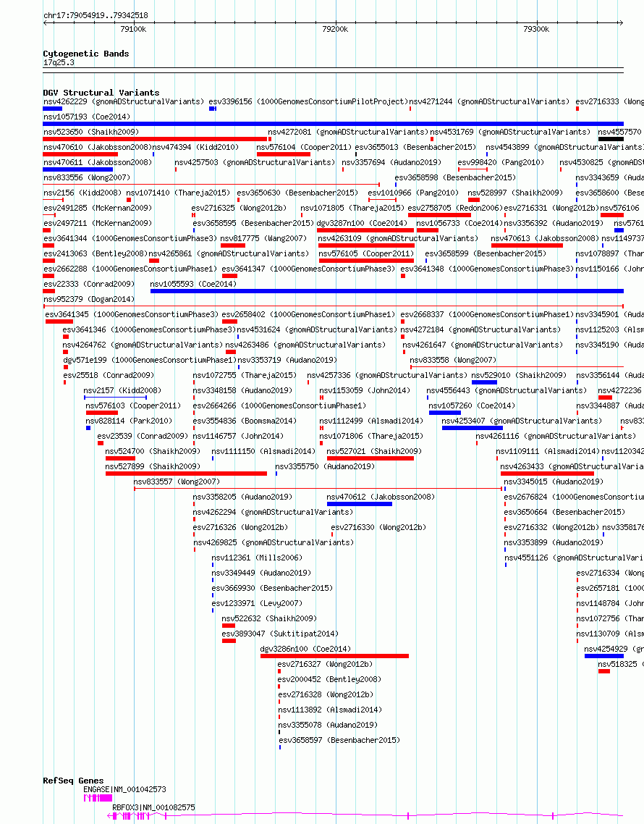Click the DGV Structural Variants track heading
Screen dimensions: 644x824
[101, 93]
